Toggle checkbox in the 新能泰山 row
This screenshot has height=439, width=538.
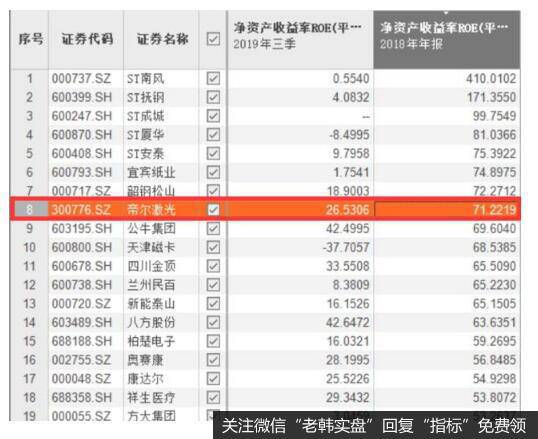213,303
